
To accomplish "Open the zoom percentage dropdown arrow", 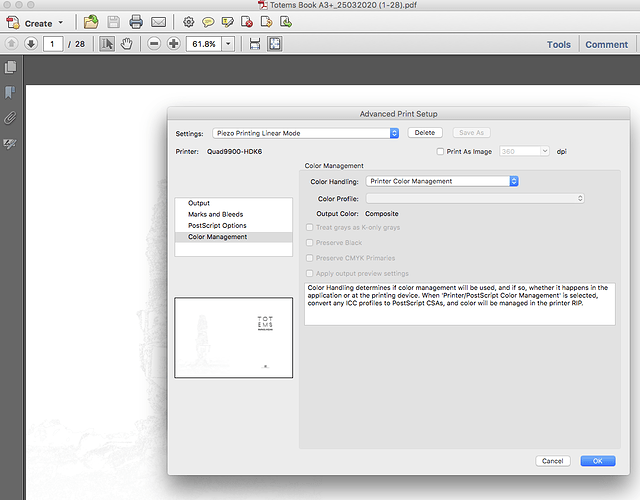I will tap(229, 44).
